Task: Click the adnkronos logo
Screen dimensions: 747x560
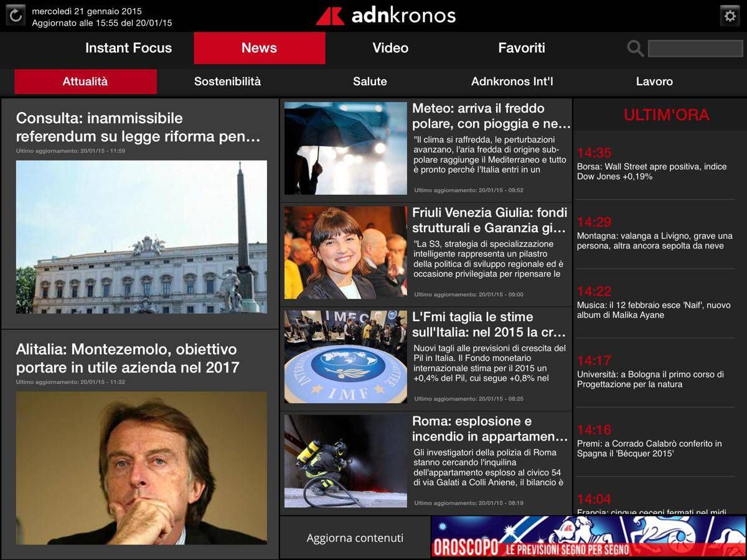Action: [386, 16]
